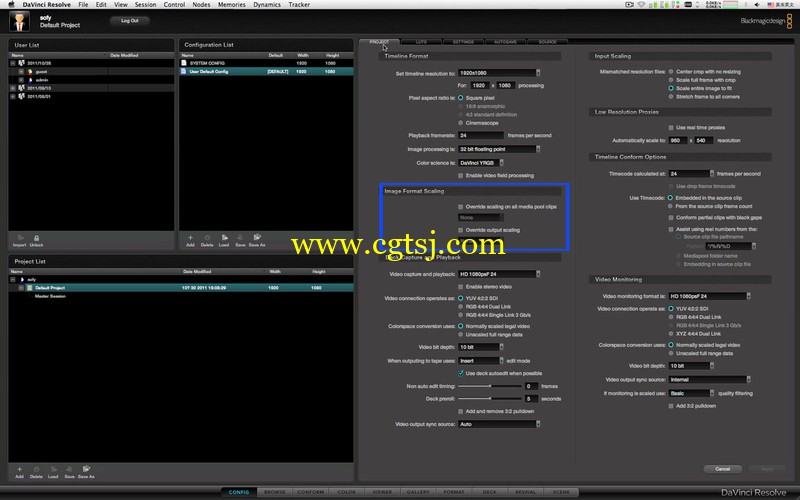This screenshot has width=800, height=500.
Task: Open Color science DaVinci YRGB dropdown
Action: (481, 163)
